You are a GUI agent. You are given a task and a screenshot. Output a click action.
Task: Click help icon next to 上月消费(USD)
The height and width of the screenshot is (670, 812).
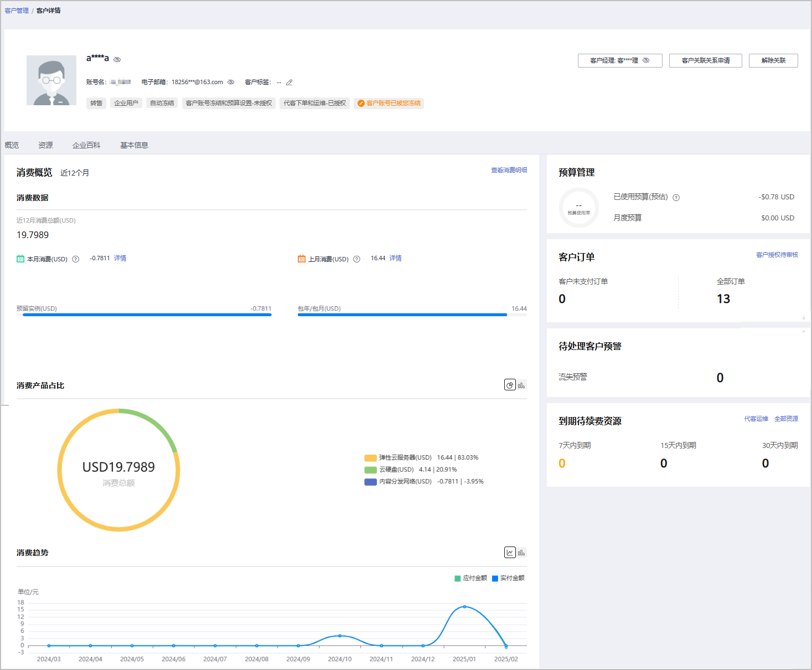[x=357, y=259]
